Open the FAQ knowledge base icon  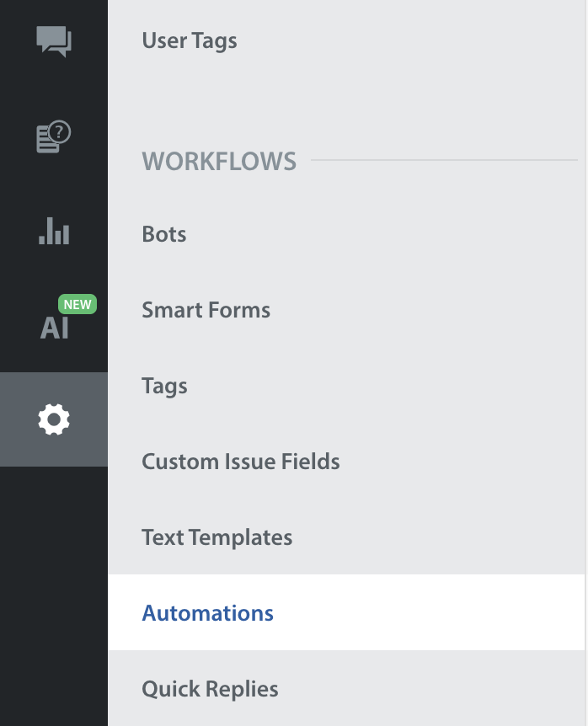point(54,137)
